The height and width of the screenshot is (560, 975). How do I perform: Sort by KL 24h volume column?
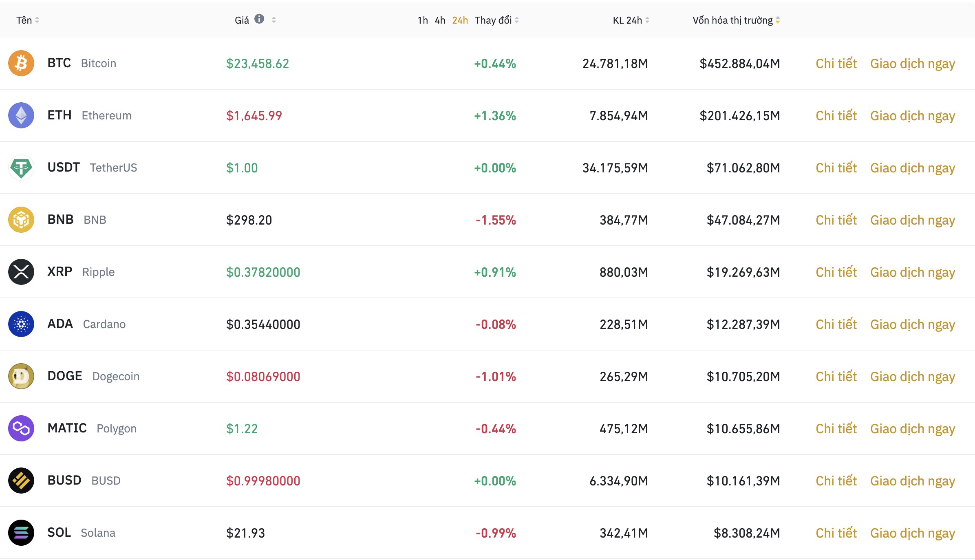click(631, 20)
